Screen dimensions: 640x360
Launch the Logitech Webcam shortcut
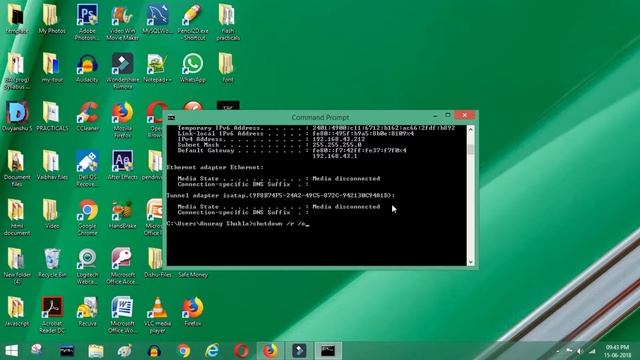tap(87, 266)
